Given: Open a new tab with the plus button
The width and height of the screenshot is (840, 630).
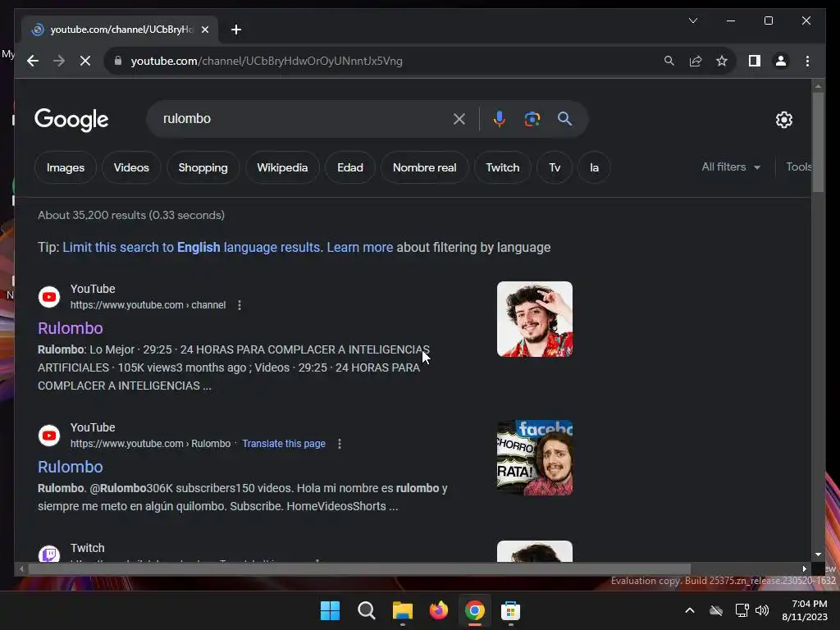Looking at the screenshot, I should [236, 30].
